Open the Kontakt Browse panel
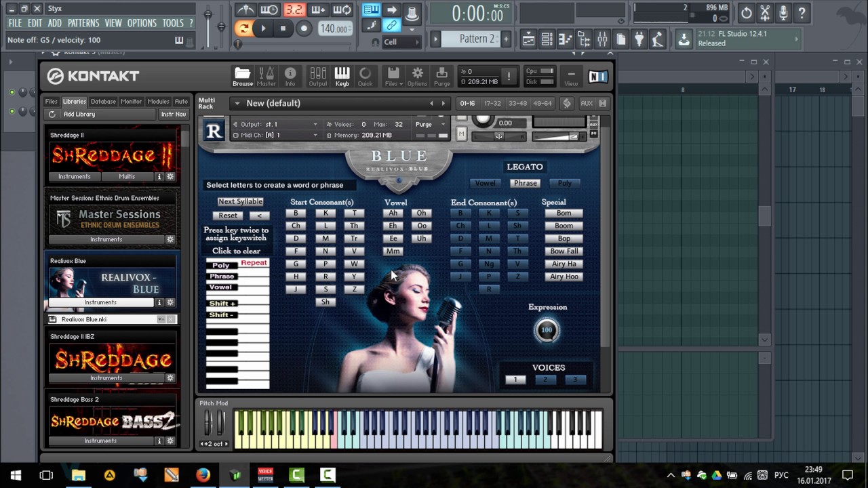868x488 pixels. click(242, 77)
